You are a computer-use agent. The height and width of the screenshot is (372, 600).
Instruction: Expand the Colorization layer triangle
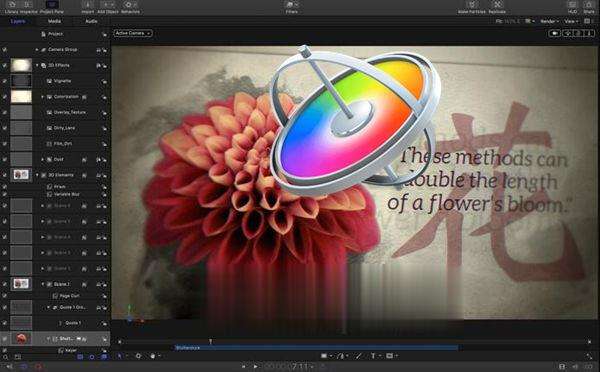coord(42,97)
